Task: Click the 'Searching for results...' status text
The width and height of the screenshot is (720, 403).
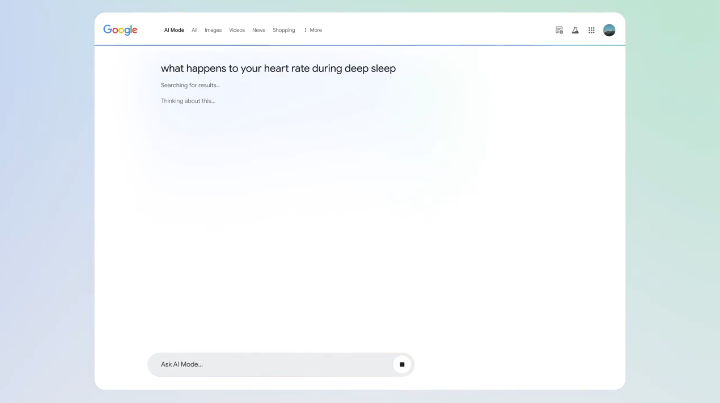Action: pyautogui.click(x=190, y=85)
